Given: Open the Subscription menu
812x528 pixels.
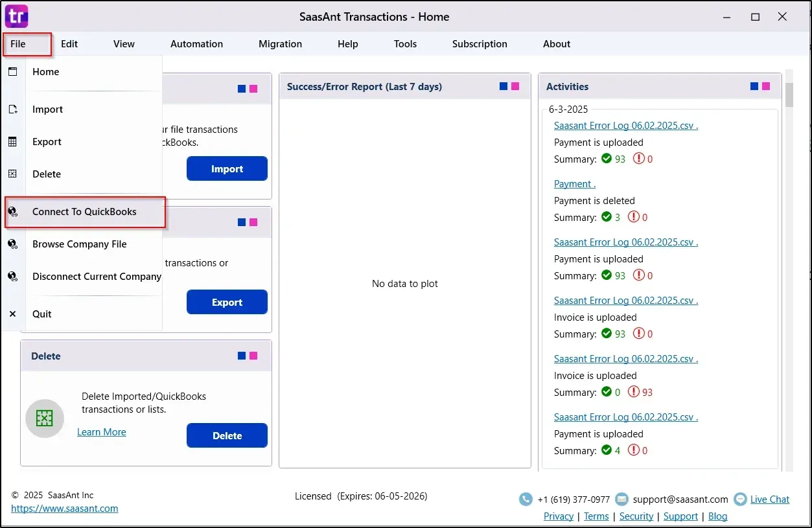Looking at the screenshot, I should [480, 44].
